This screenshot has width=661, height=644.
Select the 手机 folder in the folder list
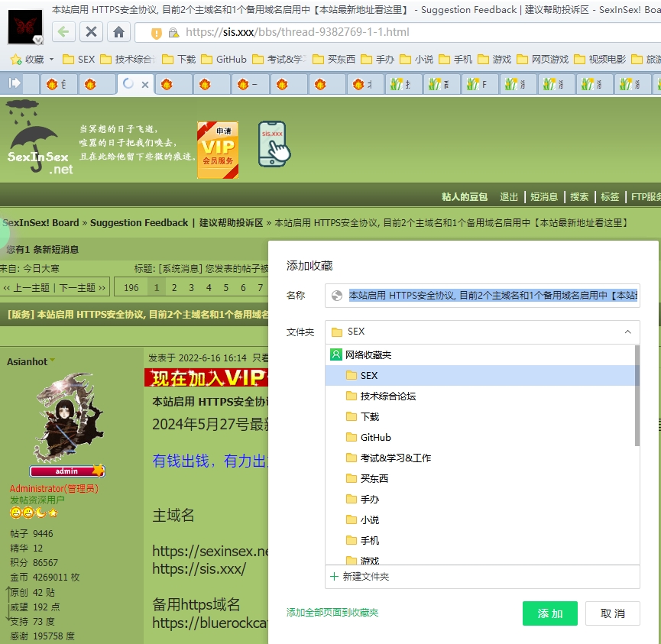[480, 541]
